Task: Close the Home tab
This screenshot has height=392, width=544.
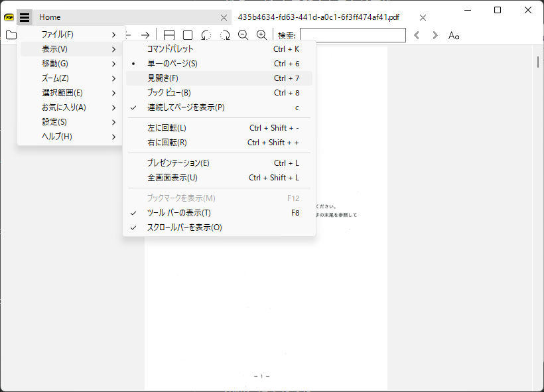Action: click(224, 18)
